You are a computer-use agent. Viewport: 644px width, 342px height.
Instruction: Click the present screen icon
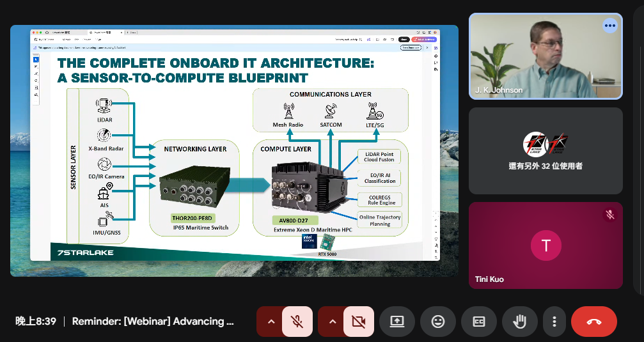coord(397,322)
